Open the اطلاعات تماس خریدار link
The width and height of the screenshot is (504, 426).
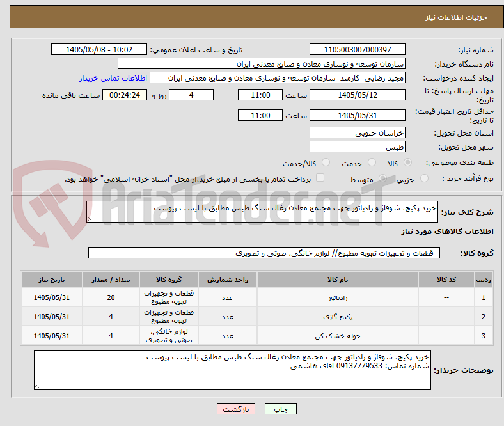point(113,78)
